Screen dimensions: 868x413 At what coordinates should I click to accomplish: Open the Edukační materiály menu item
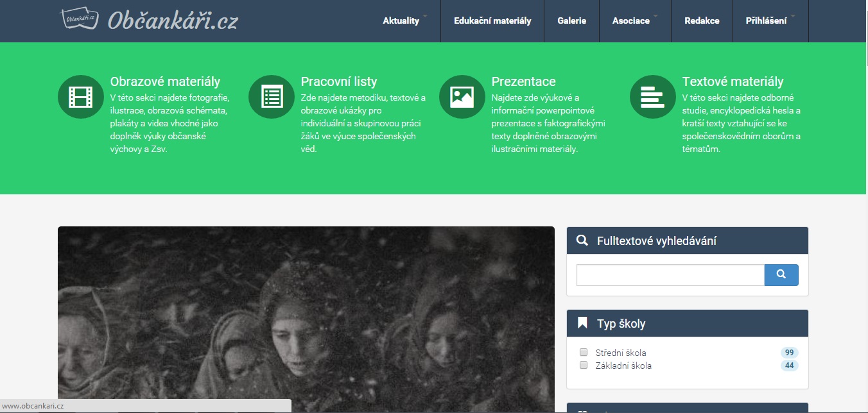(x=492, y=21)
